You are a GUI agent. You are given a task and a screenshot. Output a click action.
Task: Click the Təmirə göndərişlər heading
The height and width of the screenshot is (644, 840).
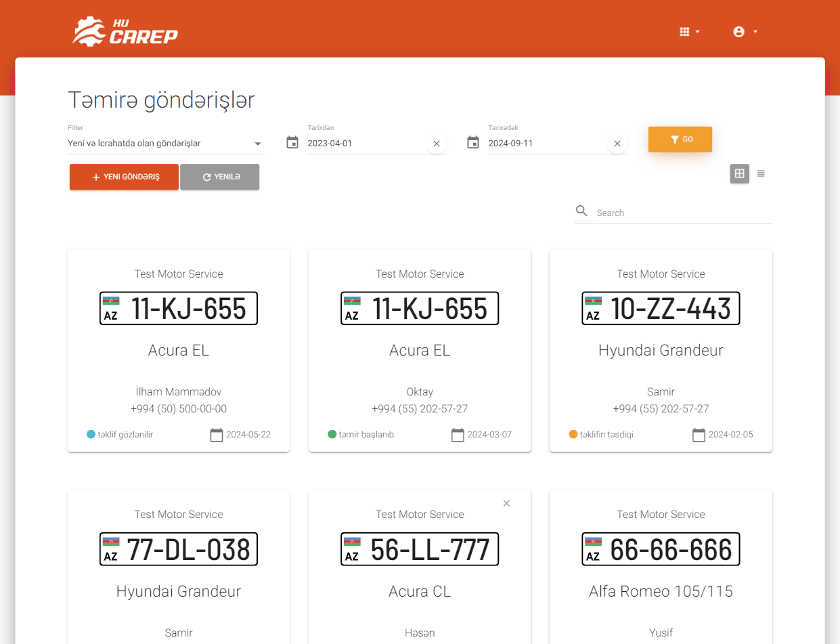(x=161, y=100)
